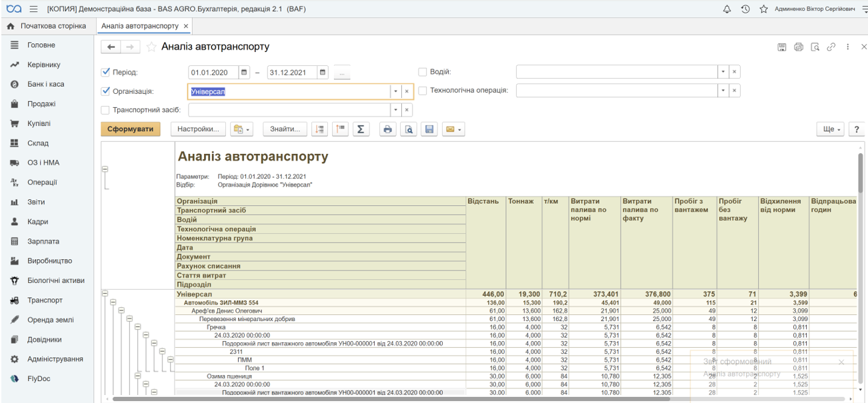Open FlyDoc section in sidebar
Screen dimensions: 868x403
(39, 378)
